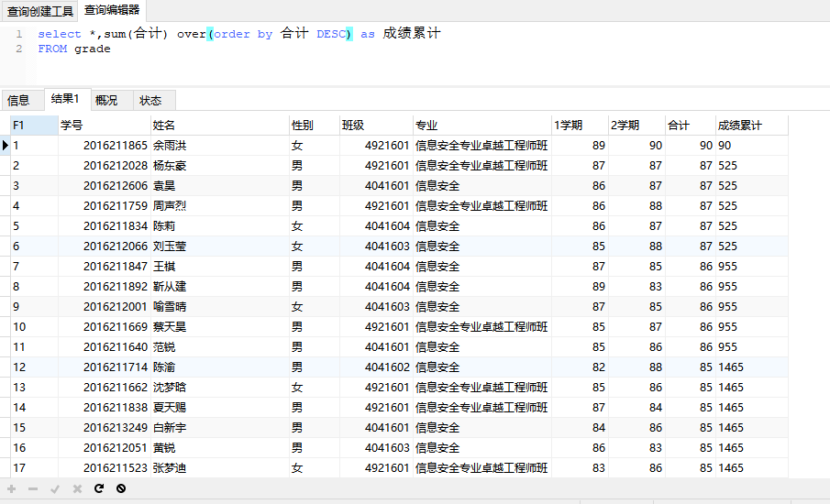Select name cell 周声烈
This screenshot has width=830, height=504.
(220, 206)
